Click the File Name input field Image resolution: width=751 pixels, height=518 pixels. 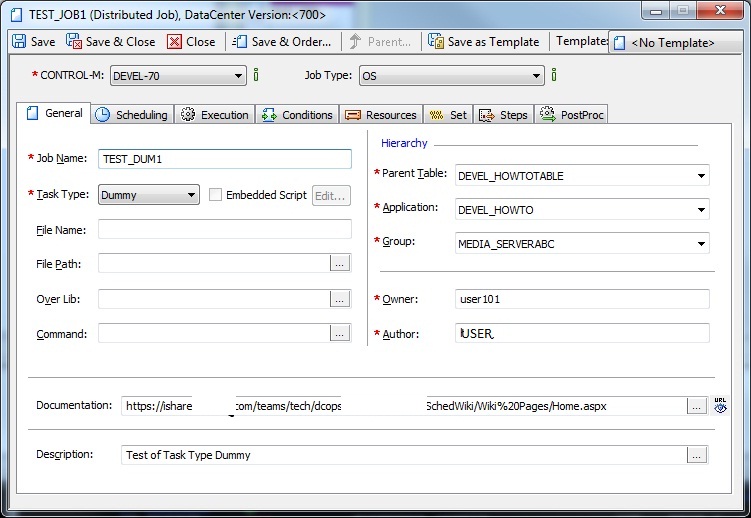225,229
